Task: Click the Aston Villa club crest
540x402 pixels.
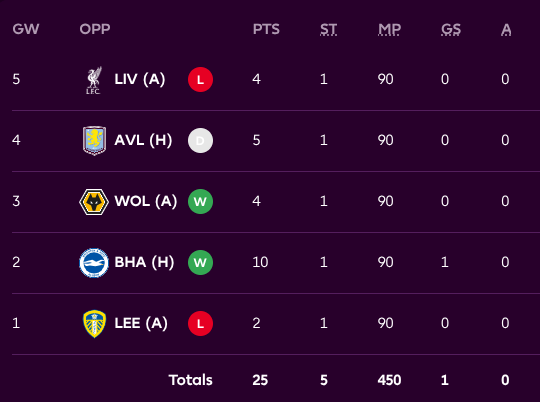Action: coord(94,141)
